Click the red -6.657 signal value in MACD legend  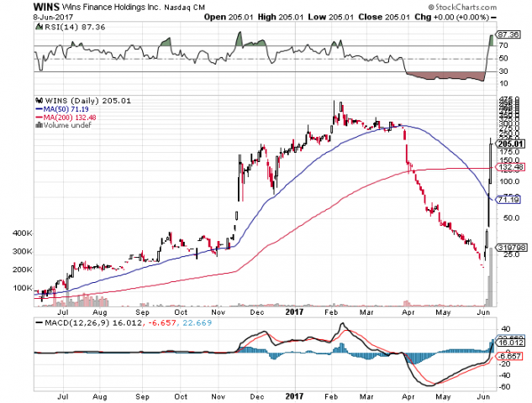(x=162, y=323)
